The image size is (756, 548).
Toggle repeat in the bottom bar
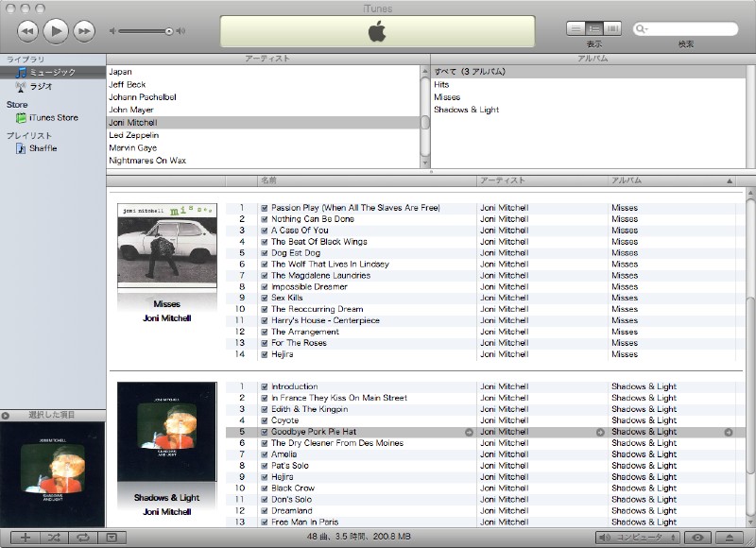tap(83, 538)
